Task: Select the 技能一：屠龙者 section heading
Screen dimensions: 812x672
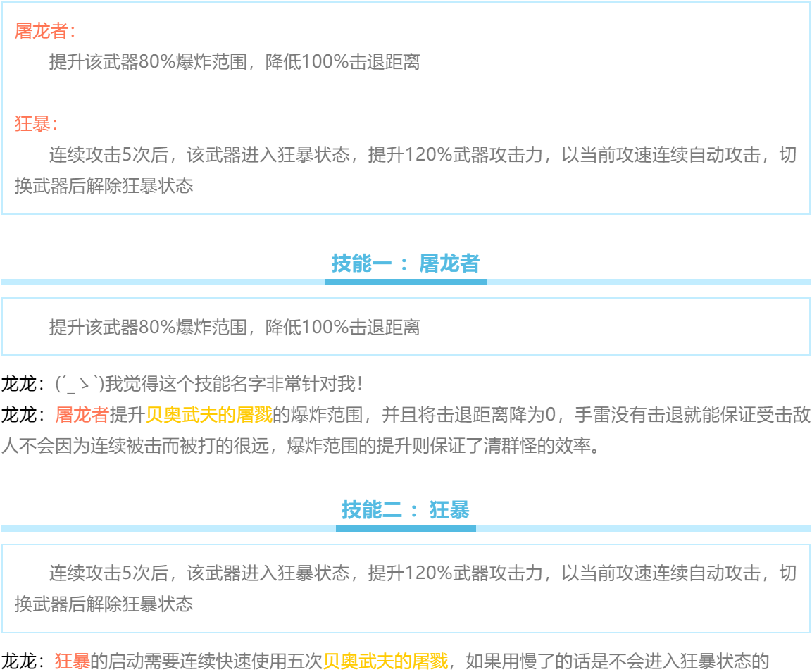Action: click(405, 263)
